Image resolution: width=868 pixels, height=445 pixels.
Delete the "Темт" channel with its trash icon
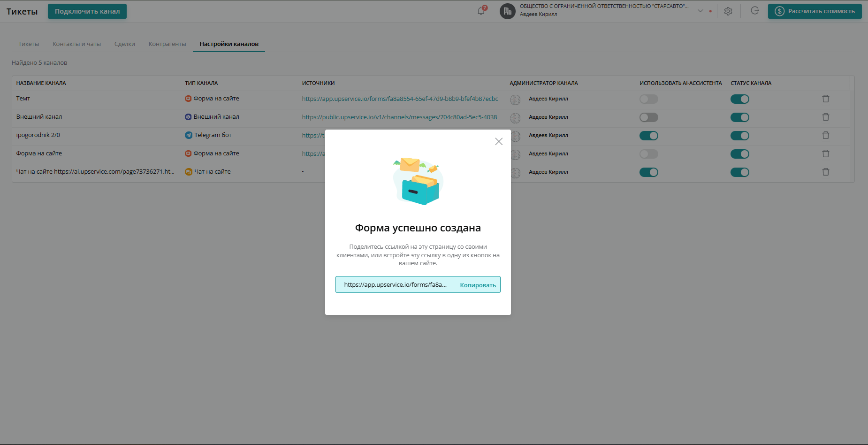point(826,99)
